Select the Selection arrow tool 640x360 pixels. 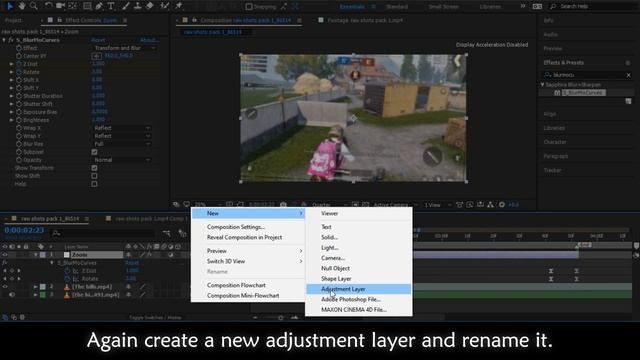click(10, 6)
